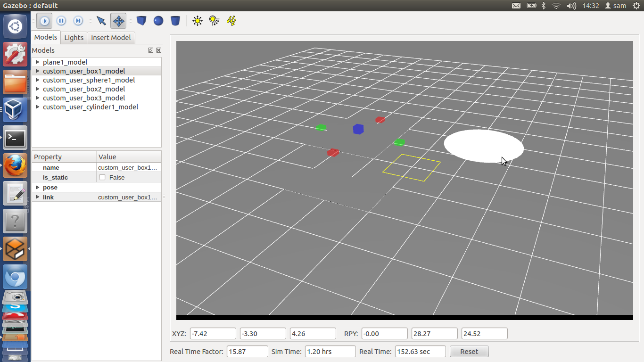Click the Property column header
Viewport: 644px width, 362px height.
point(64,156)
